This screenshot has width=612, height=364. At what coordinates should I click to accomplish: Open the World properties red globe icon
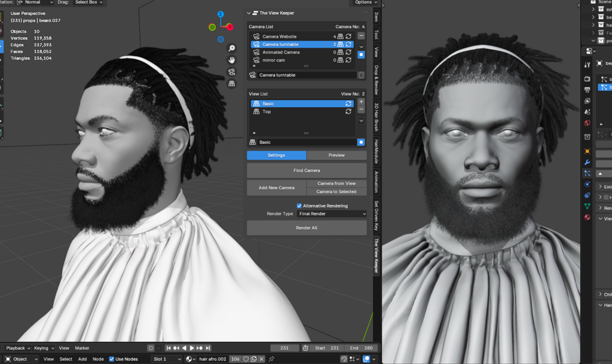pyautogui.click(x=587, y=123)
